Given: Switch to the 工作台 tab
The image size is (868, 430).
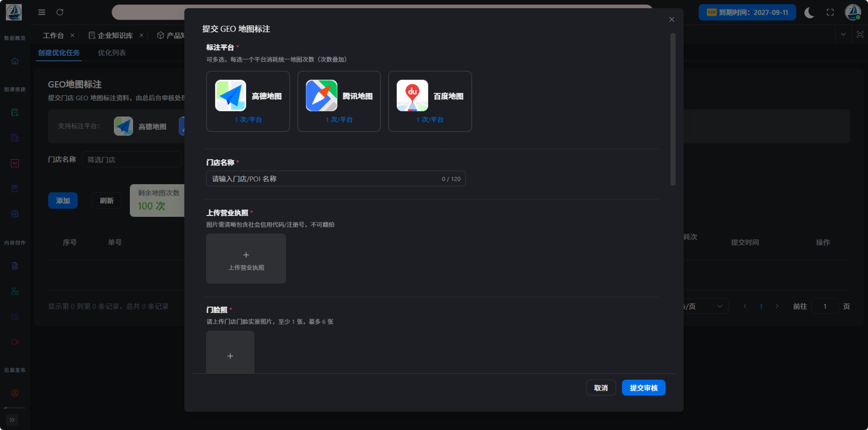Looking at the screenshot, I should [x=53, y=35].
